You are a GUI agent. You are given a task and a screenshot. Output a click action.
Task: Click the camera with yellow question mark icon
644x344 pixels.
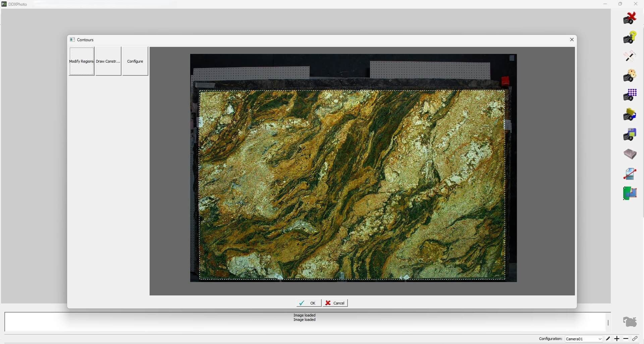point(630,37)
